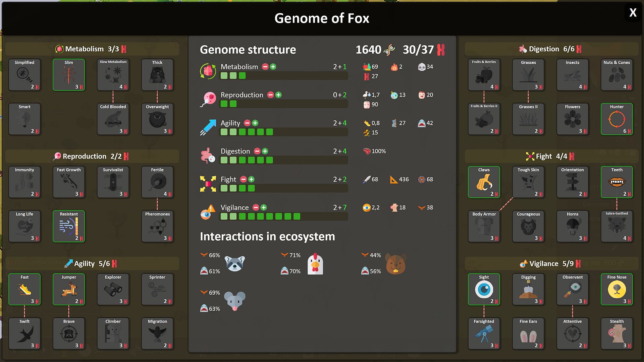Select the Jumper agility gene

[x=69, y=289]
